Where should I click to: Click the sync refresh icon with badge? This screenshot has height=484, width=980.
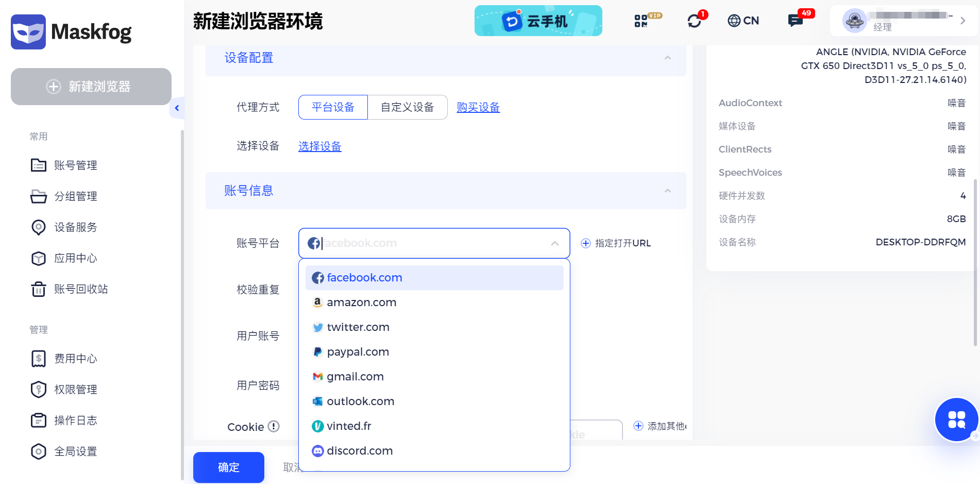[x=695, y=21]
